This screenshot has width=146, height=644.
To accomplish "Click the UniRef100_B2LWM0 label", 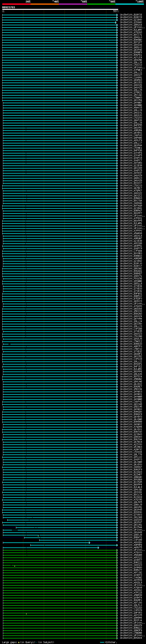I will (131, 30).
